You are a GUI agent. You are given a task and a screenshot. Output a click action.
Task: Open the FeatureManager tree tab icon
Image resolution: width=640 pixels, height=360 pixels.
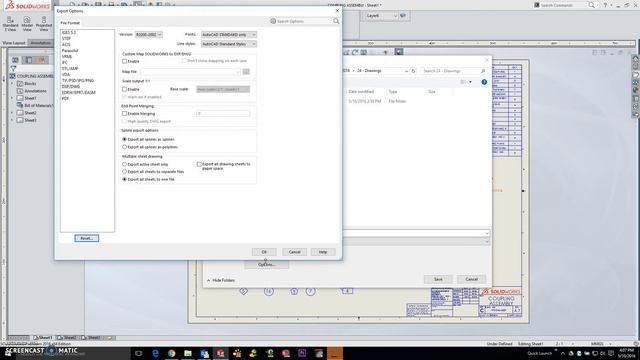[x=15, y=60]
